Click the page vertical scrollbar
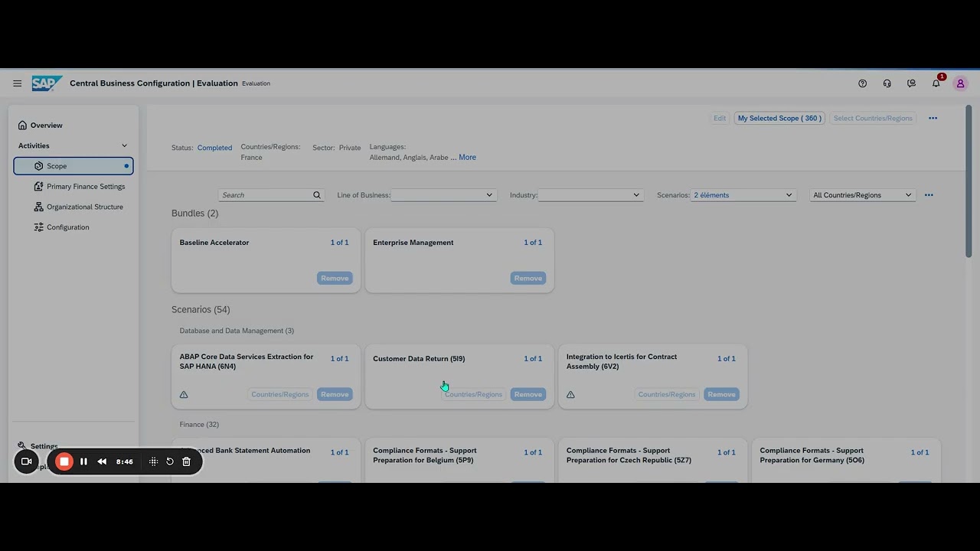Screen dimensions: 980x551 click(969, 181)
